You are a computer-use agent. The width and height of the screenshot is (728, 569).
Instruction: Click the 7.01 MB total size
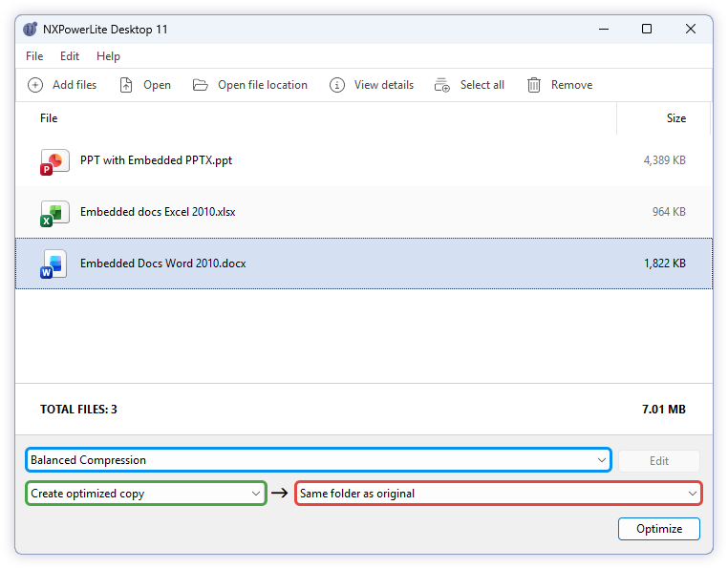click(x=663, y=409)
